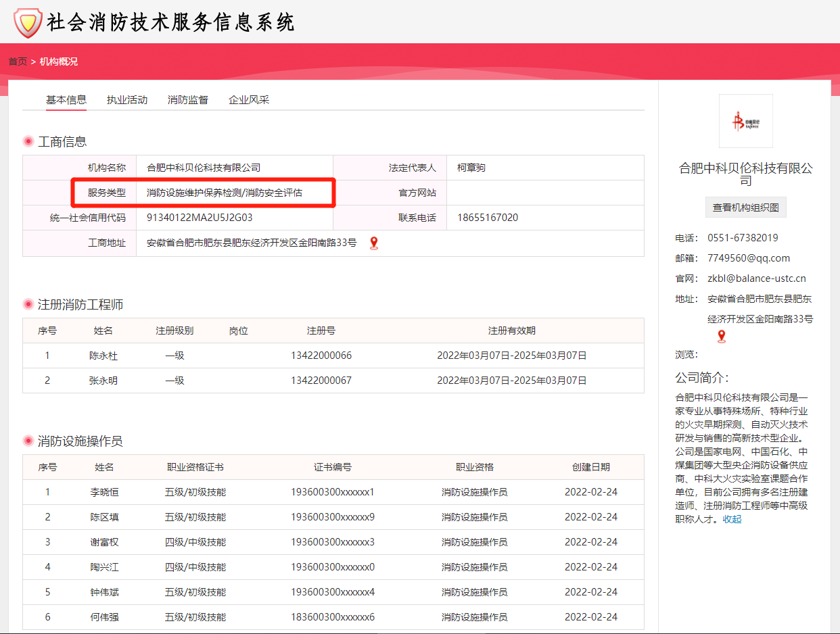Screen dimensions: 840x634
Task: Select engineer row 张永明
Action: 333,381
